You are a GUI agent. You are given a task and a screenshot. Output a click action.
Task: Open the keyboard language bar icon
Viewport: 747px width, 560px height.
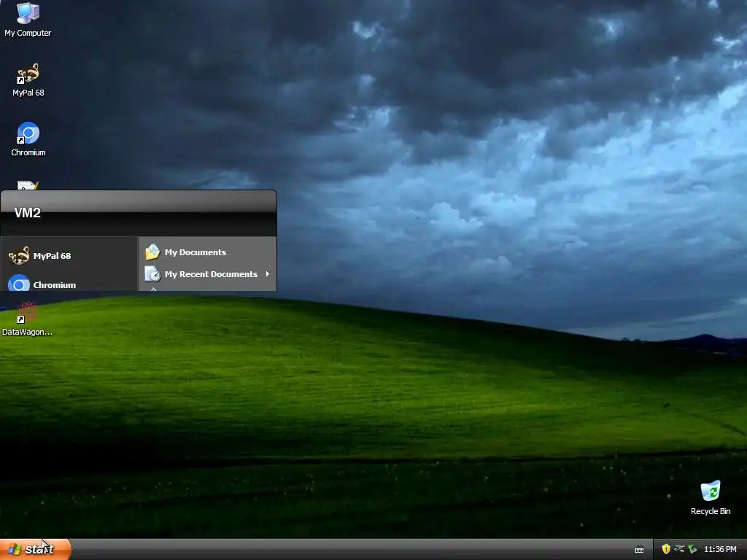click(639, 550)
